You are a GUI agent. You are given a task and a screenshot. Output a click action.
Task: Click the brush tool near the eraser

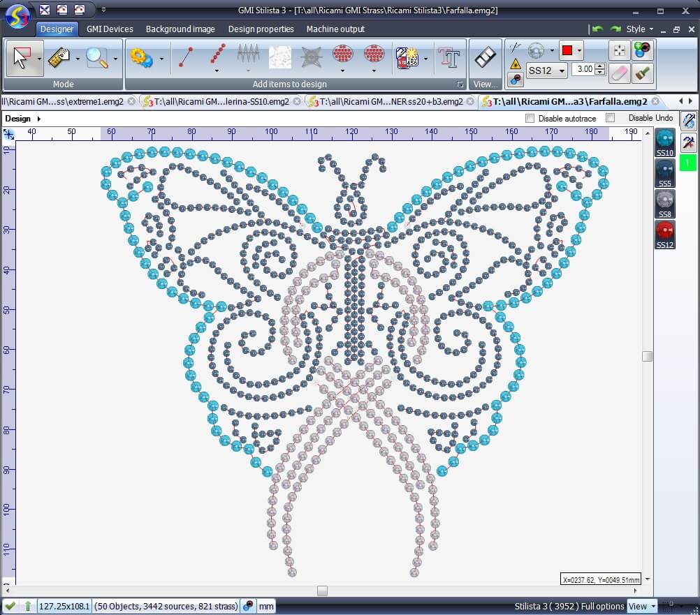(x=643, y=72)
